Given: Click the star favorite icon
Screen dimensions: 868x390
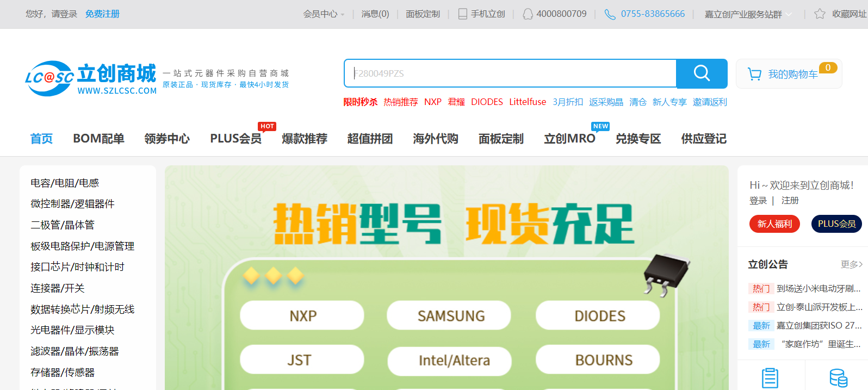Looking at the screenshot, I should tap(820, 14).
